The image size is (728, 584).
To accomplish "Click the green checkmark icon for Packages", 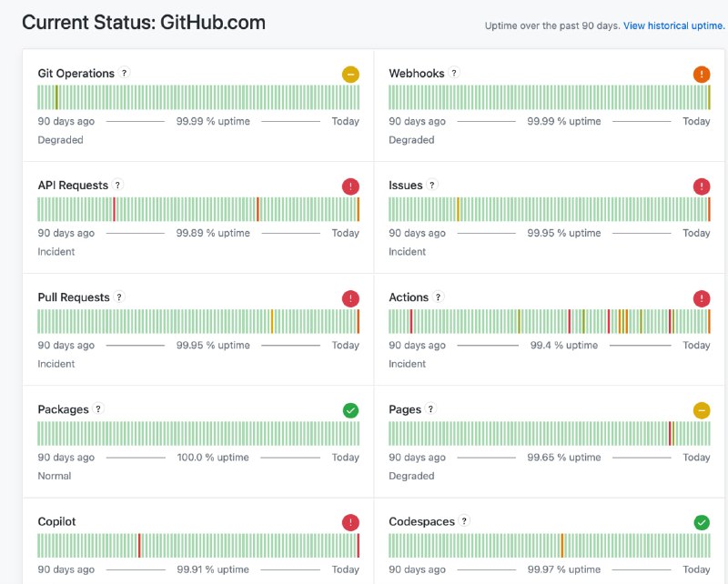I will pyautogui.click(x=350, y=410).
